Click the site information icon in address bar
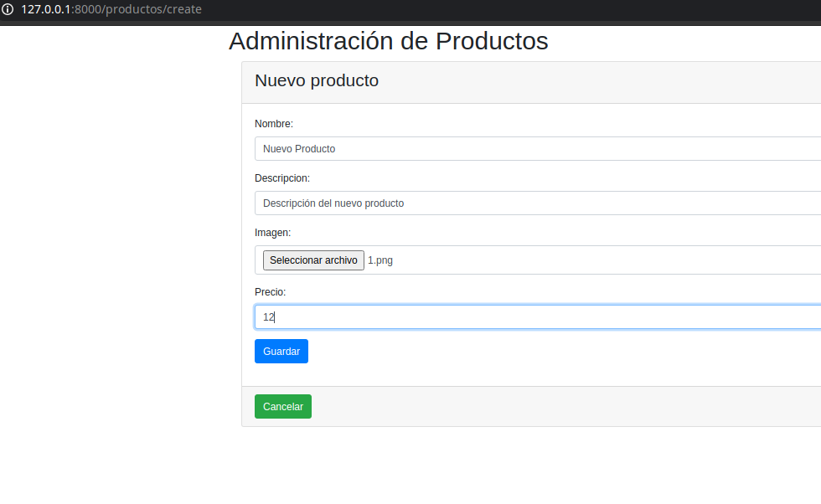Viewport: 821px width, 504px height. tap(8, 9)
